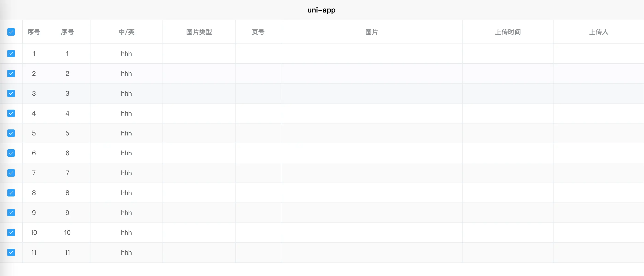Toggle the select-all checkbox in header
The image size is (644, 276).
(x=11, y=32)
